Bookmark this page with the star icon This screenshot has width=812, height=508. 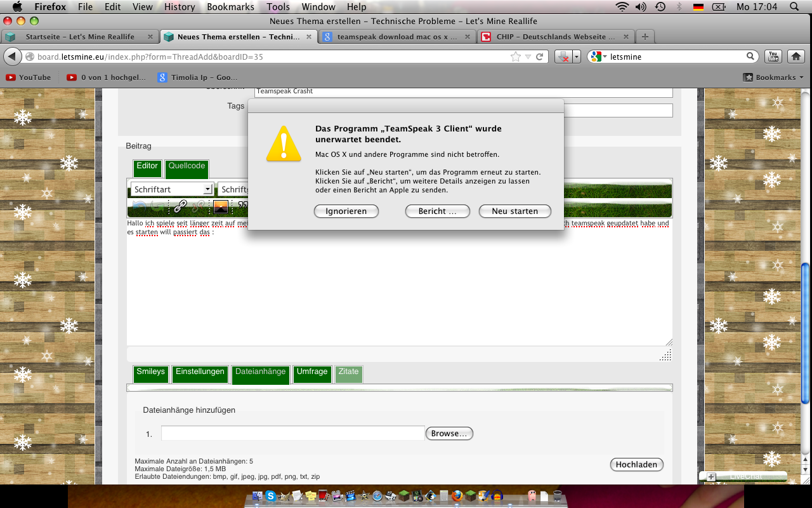pos(516,57)
